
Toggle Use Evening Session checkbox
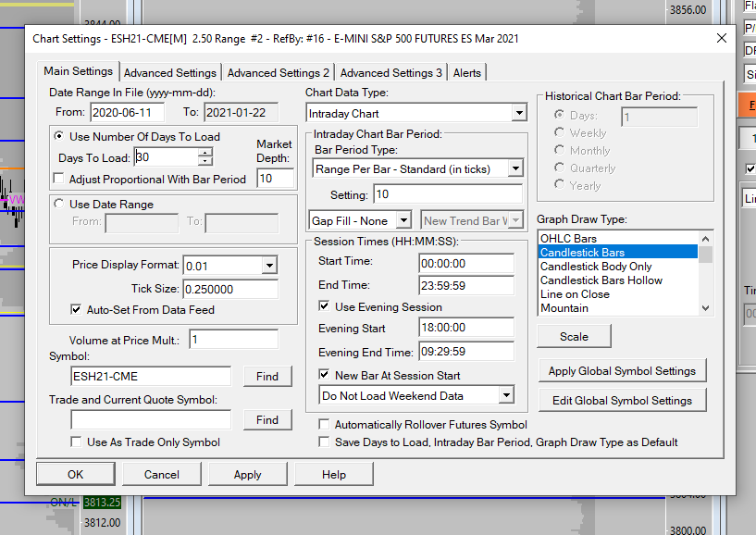(x=324, y=306)
